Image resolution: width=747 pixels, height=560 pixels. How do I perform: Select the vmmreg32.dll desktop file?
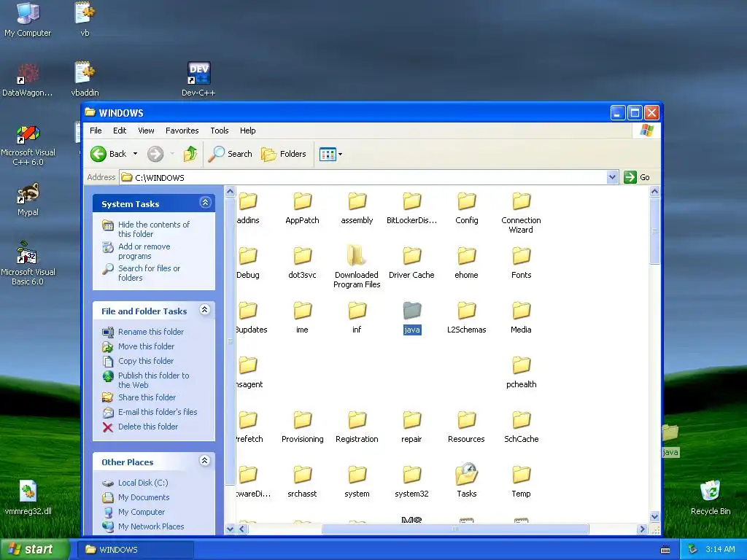click(x=28, y=497)
